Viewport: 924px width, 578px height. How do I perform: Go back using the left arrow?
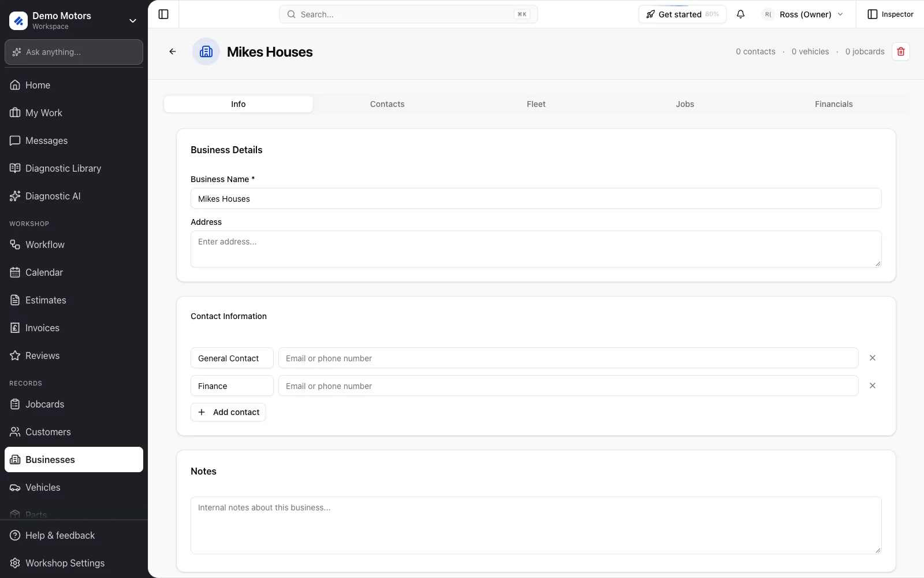click(x=172, y=51)
